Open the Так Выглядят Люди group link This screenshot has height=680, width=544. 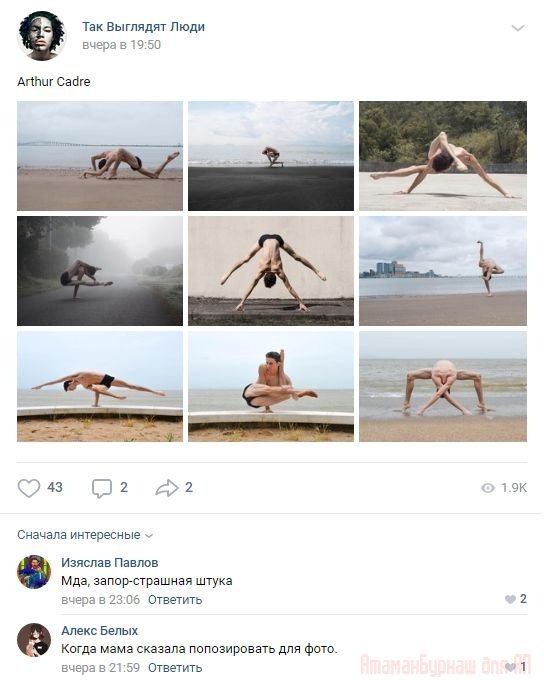[x=144, y=27]
